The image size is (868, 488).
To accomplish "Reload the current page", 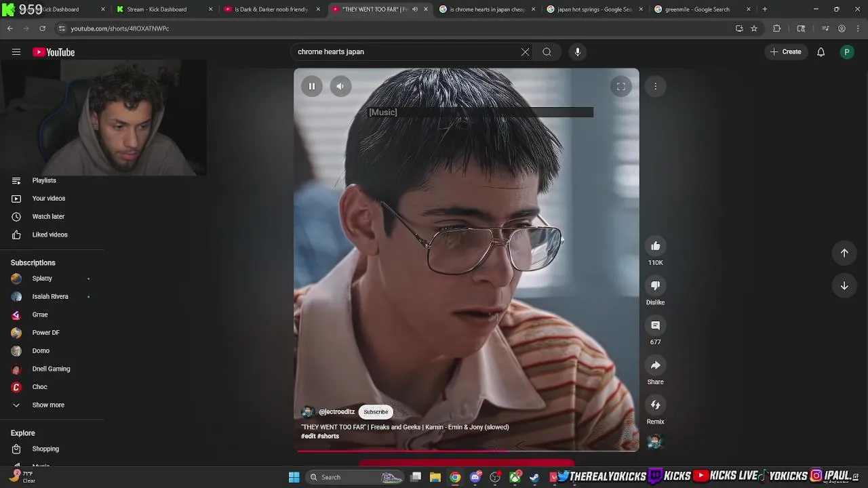I will coord(42,28).
